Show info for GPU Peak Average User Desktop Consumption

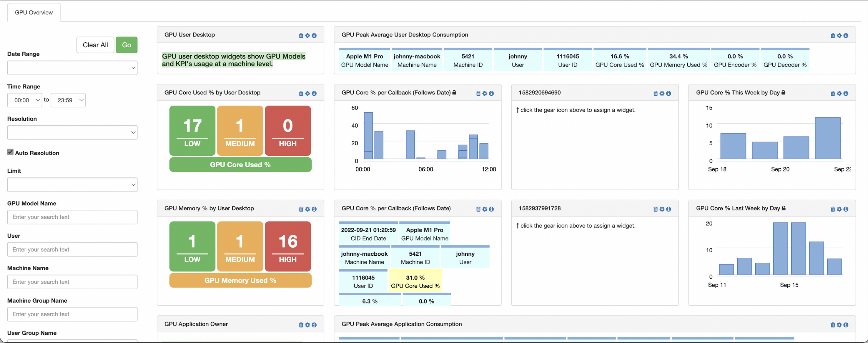[846, 36]
